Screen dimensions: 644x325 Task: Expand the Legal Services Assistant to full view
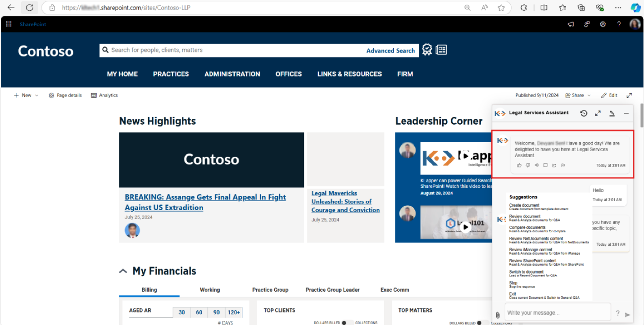pos(598,113)
